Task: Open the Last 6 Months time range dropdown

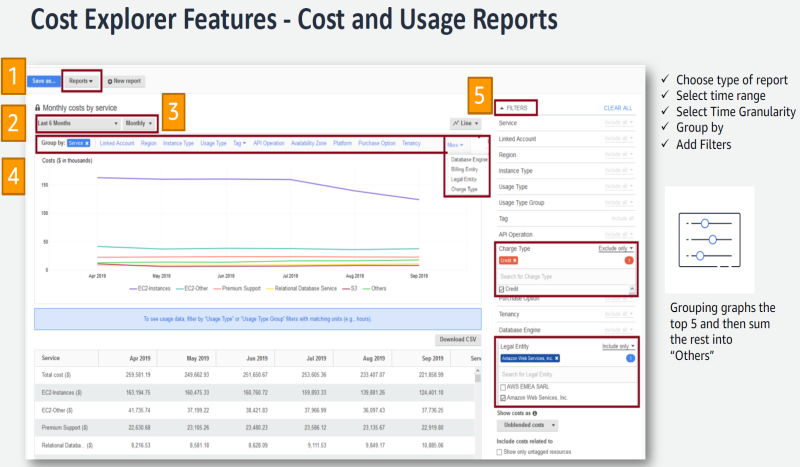Action: point(79,123)
